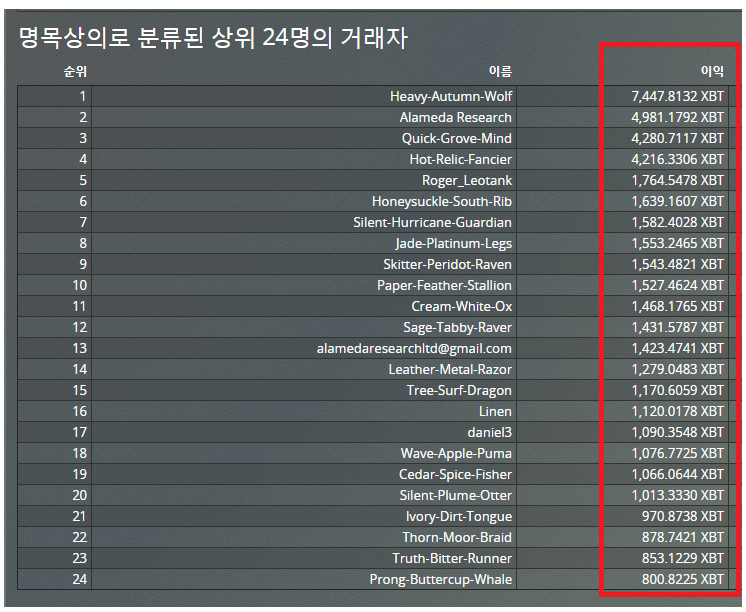746x612 pixels.
Task: Click the 순위 column header
Action: tap(75, 71)
